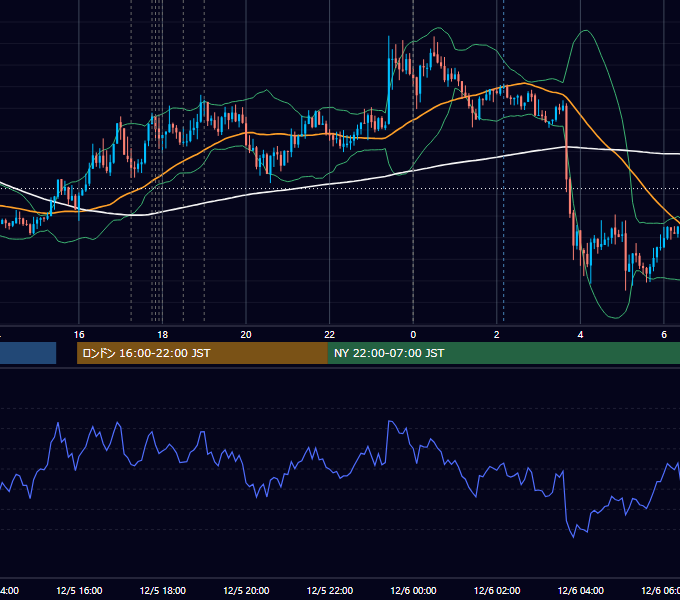Click the ロンドン 16:00-22:00 JST session bar
Image resolution: width=680 pixels, height=600 pixels.
(202, 353)
